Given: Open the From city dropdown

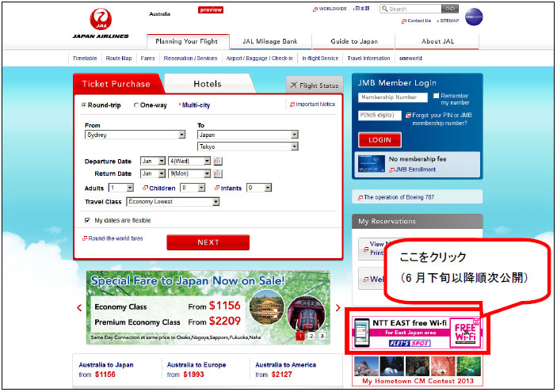Looking at the screenshot, I should pyautogui.click(x=135, y=135).
